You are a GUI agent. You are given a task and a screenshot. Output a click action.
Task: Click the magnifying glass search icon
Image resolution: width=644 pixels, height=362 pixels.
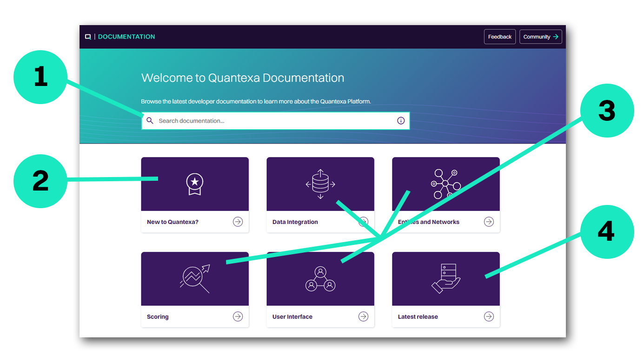click(150, 120)
